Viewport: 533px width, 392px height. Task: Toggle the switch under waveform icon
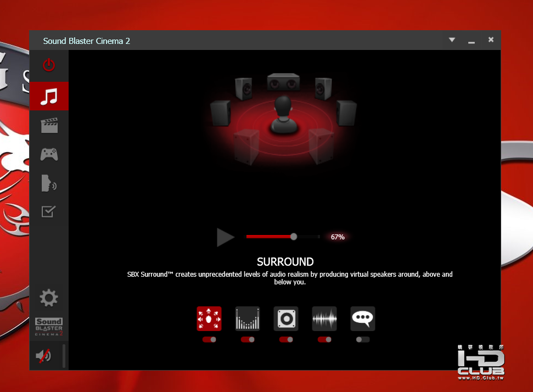pos(324,339)
